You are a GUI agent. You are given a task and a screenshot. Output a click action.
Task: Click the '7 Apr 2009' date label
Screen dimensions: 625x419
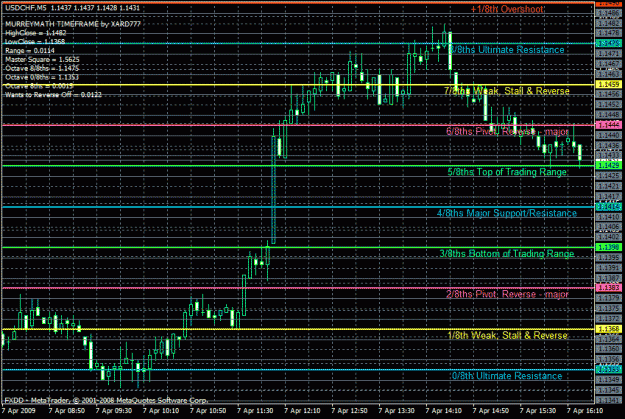click(18, 411)
